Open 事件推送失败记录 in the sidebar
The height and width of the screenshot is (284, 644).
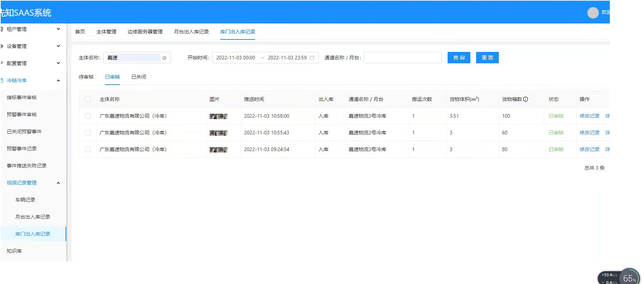click(x=27, y=166)
